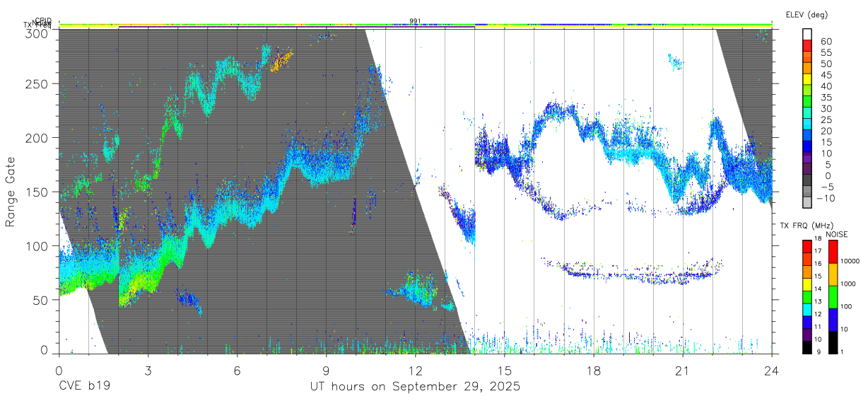Screen dimensions: 868x401
Task: Click the x-axis hour label 3
Action: click(148, 370)
